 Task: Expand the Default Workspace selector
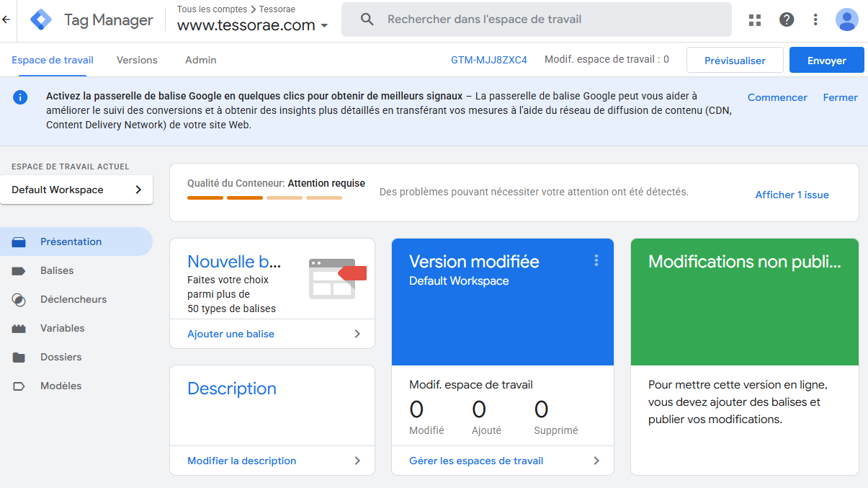point(76,190)
